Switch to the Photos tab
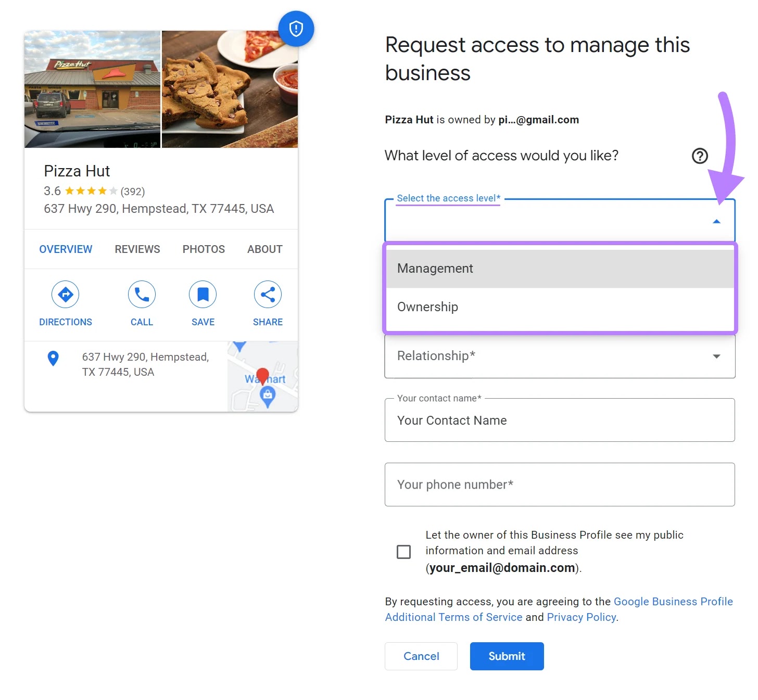Screen dimensions: 758x700 (x=204, y=249)
